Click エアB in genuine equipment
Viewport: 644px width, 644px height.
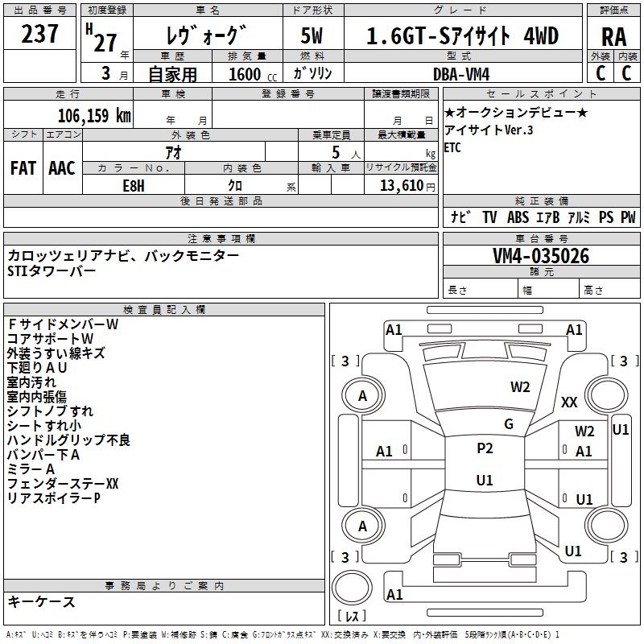click(x=548, y=217)
